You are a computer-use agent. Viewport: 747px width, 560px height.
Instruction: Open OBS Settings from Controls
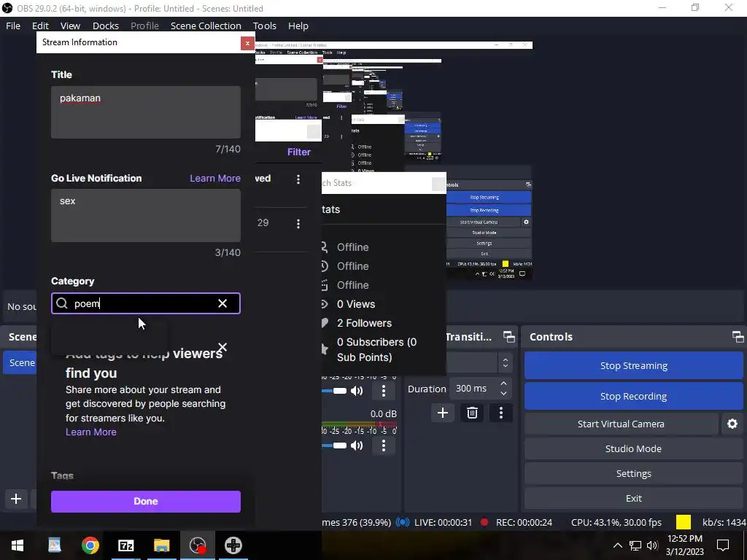[x=634, y=473]
